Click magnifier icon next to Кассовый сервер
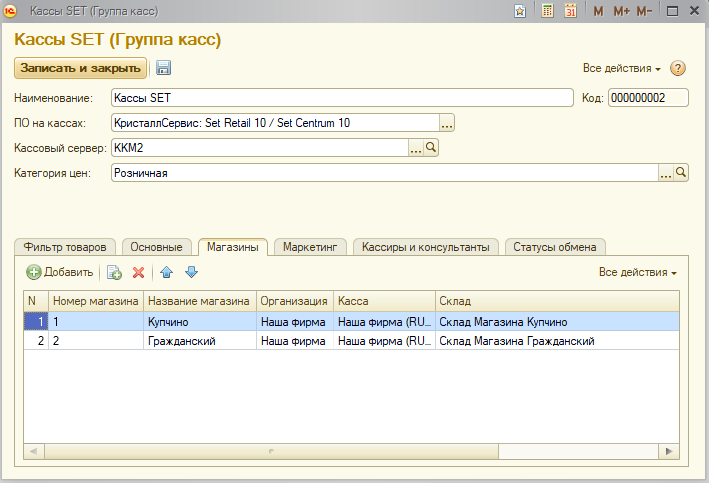The width and height of the screenshot is (709, 483). point(432,148)
